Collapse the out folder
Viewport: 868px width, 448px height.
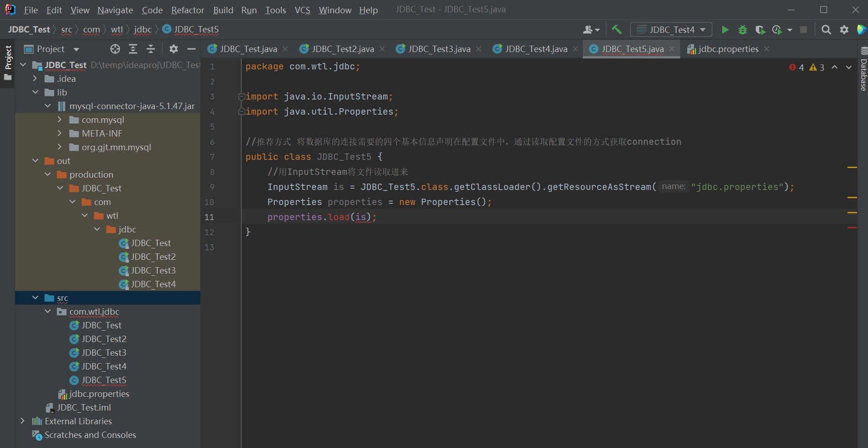coord(35,161)
